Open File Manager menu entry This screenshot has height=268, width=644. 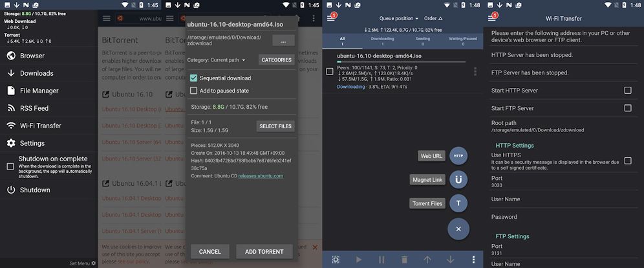pyautogui.click(x=49, y=91)
